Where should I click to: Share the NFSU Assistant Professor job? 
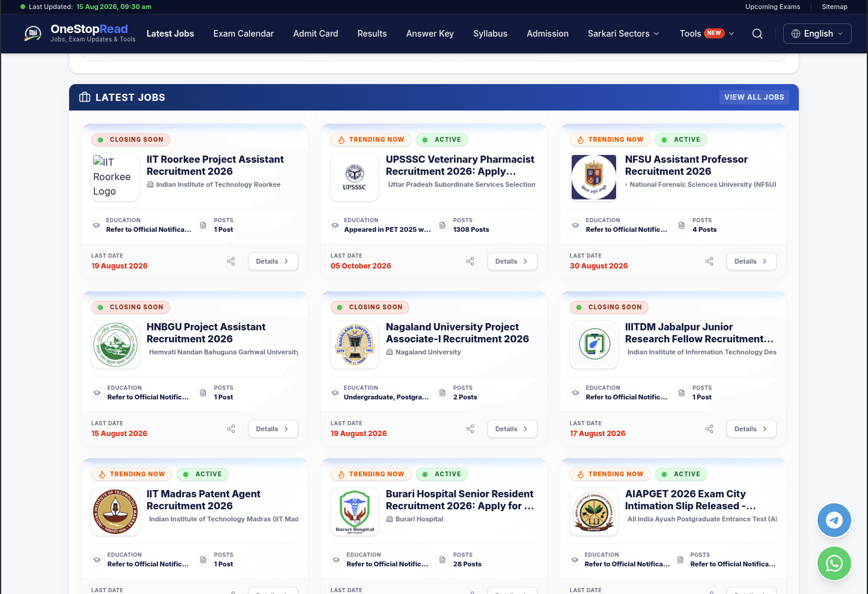(x=709, y=261)
